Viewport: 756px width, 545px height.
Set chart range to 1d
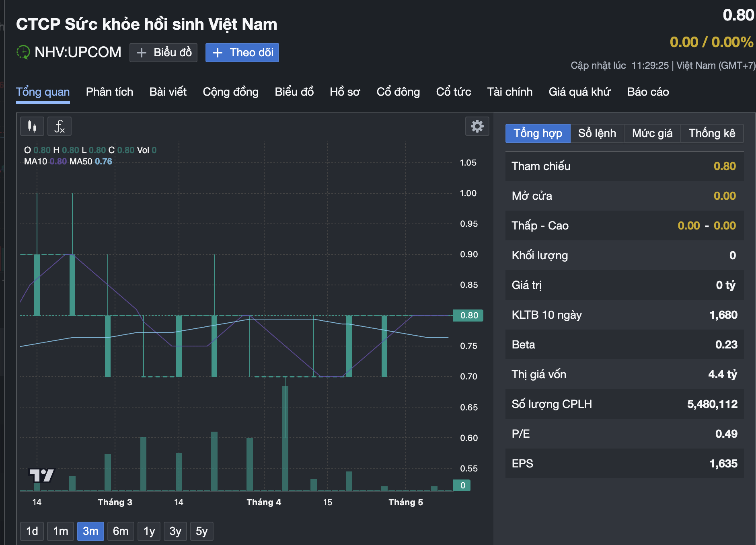pos(32,531)
